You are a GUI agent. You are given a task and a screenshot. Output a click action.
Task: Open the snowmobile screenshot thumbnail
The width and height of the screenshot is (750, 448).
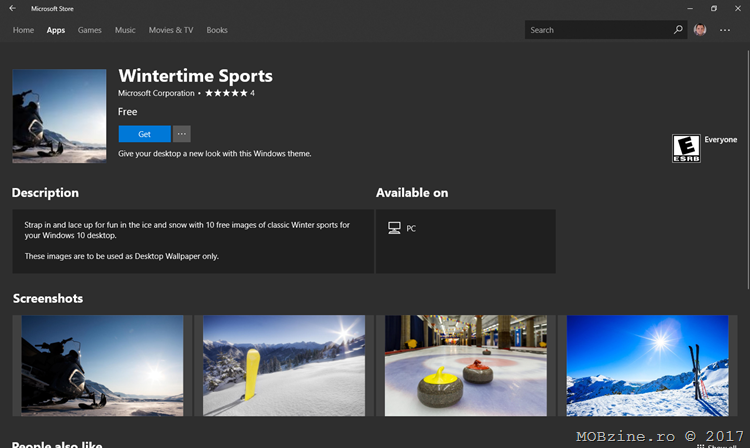coord(102,365)
